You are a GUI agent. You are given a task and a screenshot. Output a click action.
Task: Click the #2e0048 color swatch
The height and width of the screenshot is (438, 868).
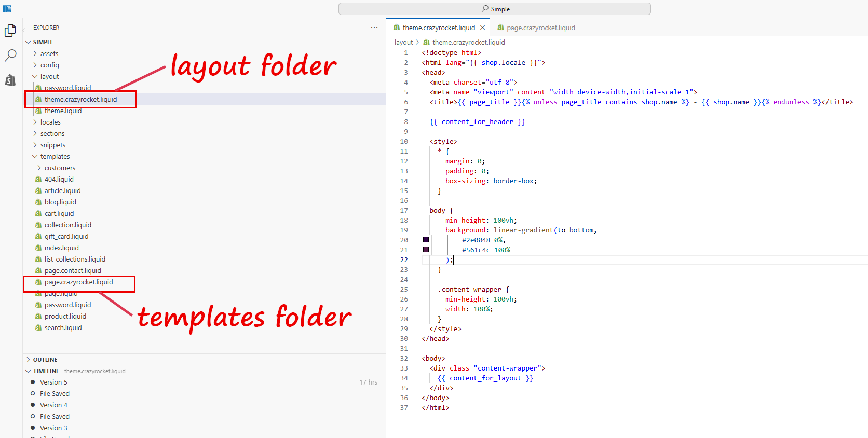(426, 240)
